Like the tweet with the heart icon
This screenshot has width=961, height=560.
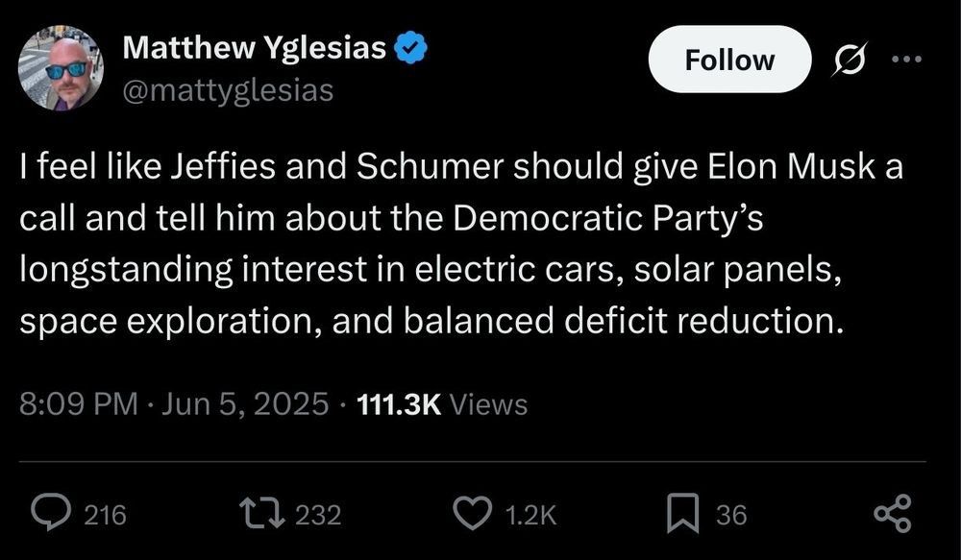click(471, 515)
